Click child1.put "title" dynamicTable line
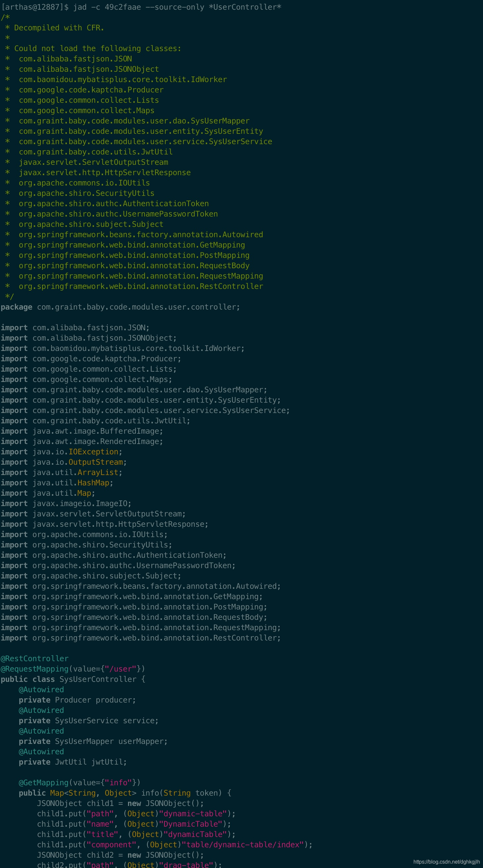Screen dimensions: 483x868 point(136,835)
